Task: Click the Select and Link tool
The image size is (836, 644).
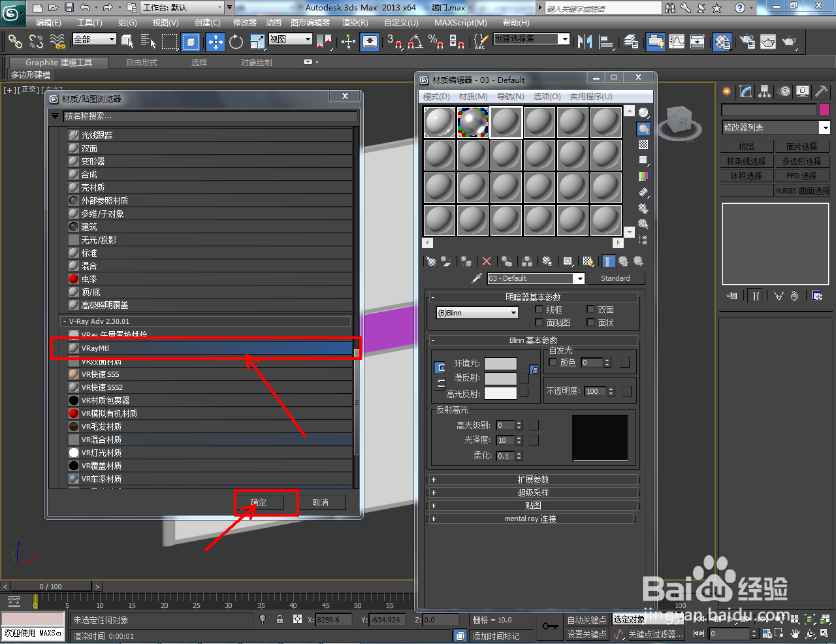Action: click(x=15, y=42)
